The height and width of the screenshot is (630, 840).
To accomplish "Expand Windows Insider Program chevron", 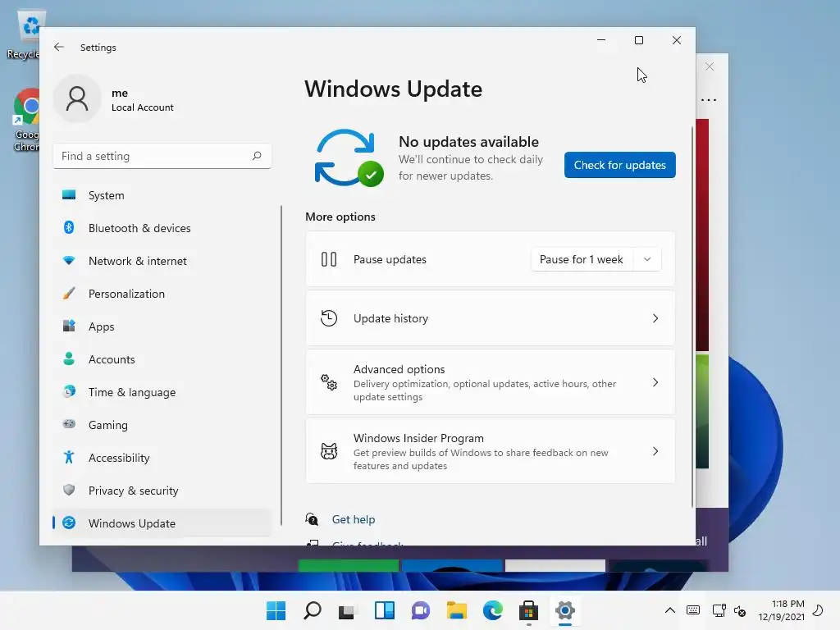I will 655,451.
